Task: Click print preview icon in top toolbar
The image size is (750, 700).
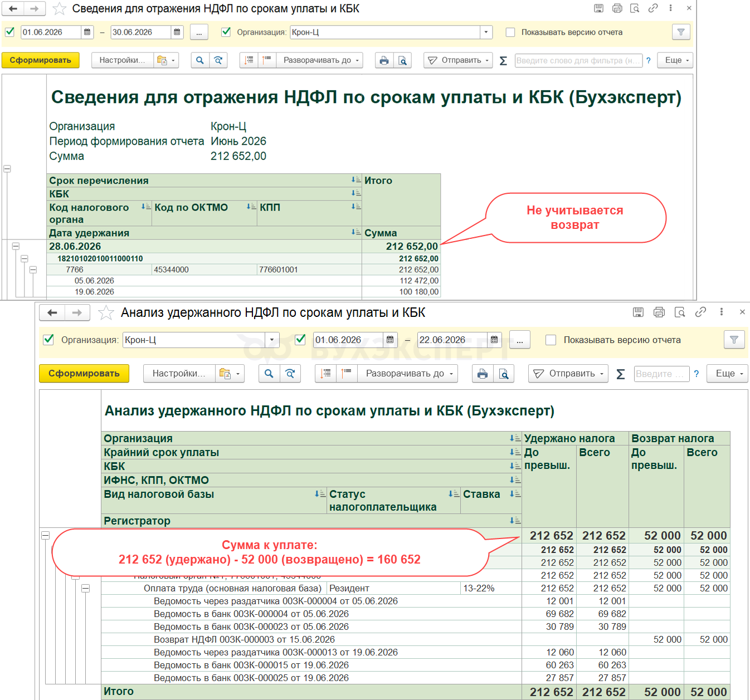Action: click(402, 60)
